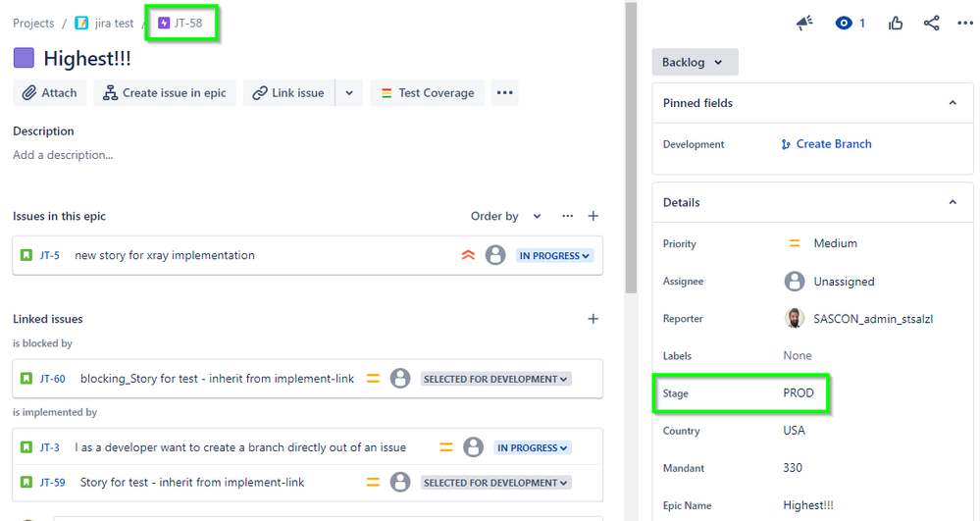The height and width of the screenshot is (521, 980).
Task: Change JT-60 Selected for Development status
Action: pyautogui.click(x=495, y=379)
